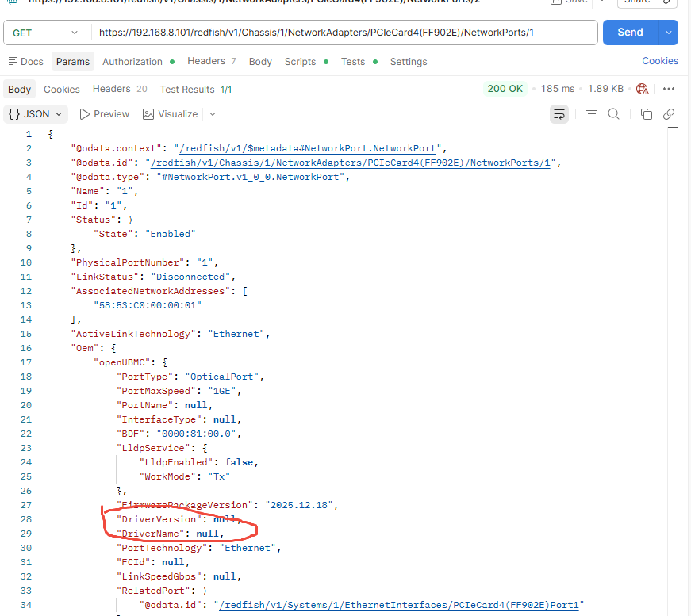Image resolution: width=691 pixels, height=616 pixels.
Task: Open the Tests tab
Action: click(x=359, y=62)
